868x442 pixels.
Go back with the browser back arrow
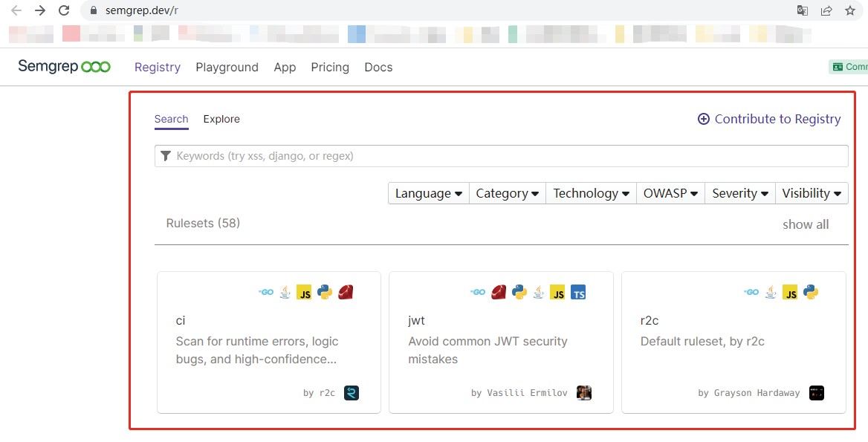(16, 10)
